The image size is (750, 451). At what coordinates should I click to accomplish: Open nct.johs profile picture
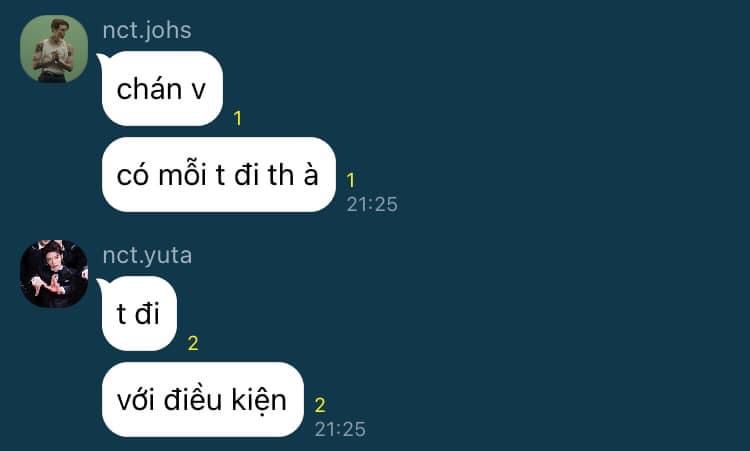click(54, 49)
